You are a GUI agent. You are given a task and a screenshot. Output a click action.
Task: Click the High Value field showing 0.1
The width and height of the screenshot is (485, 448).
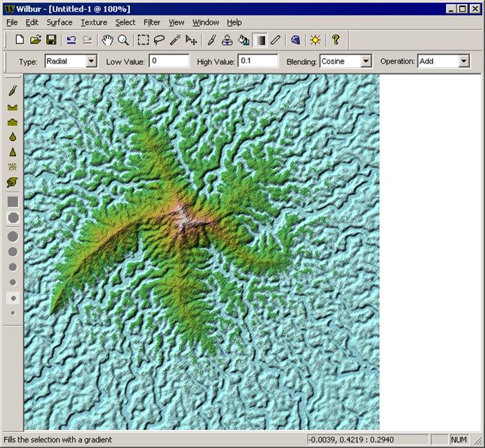click(258, 61)
